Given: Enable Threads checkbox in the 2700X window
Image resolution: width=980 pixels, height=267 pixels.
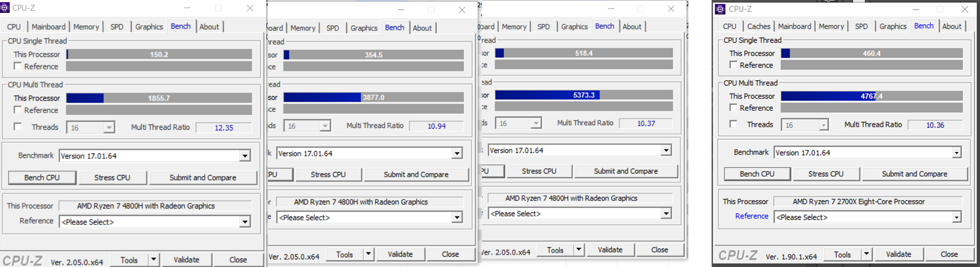Looking at the screenshot, I should (x=733, y=124).
